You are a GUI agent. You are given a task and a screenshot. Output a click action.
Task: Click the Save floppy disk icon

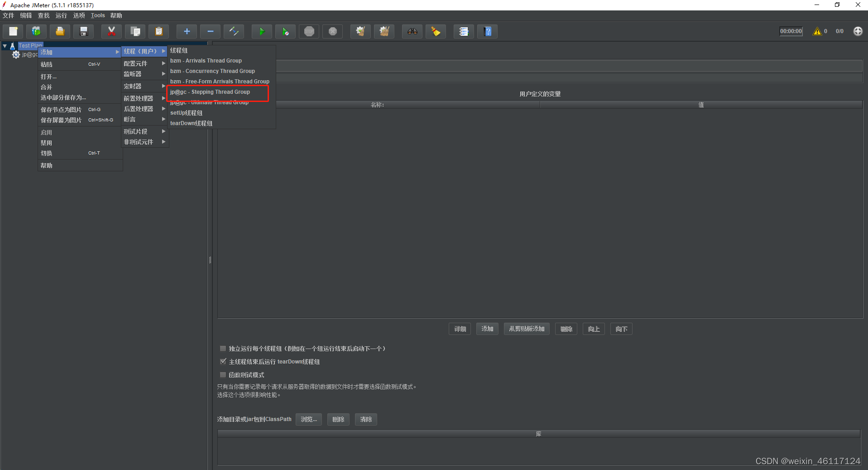point(84,31)
